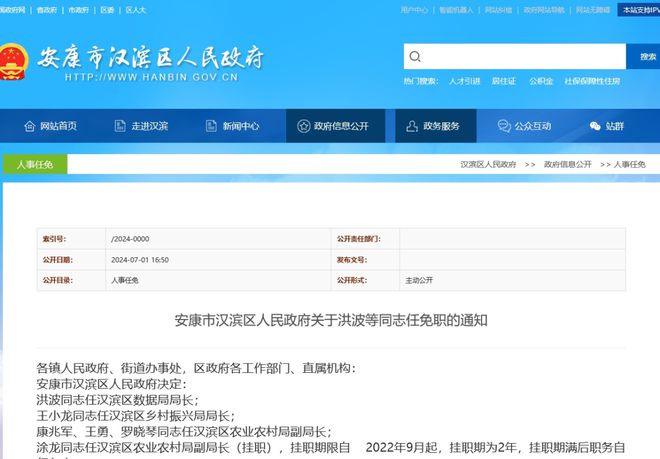Open the 走进汉滨 menu item

pos(141,126)
